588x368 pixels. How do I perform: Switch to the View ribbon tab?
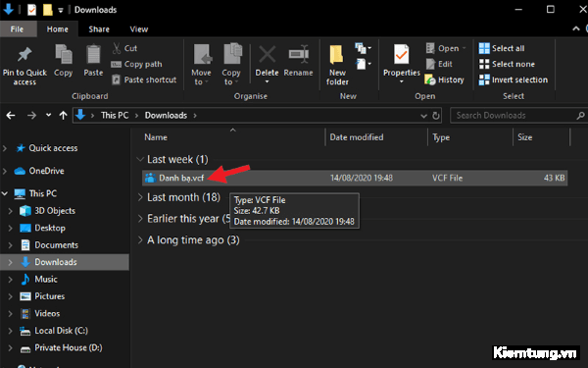(x=139, y=29)
